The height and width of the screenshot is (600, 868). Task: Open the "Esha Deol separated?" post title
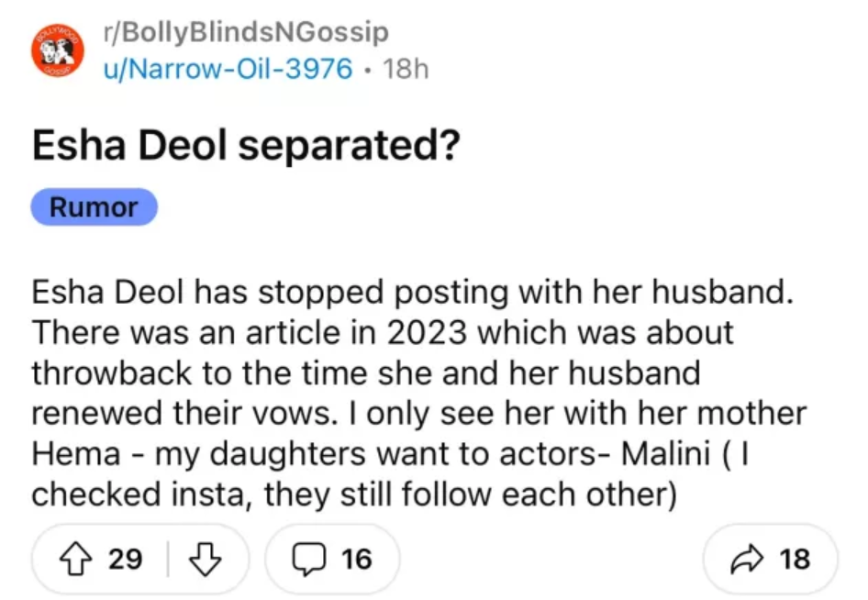point(246,148)
